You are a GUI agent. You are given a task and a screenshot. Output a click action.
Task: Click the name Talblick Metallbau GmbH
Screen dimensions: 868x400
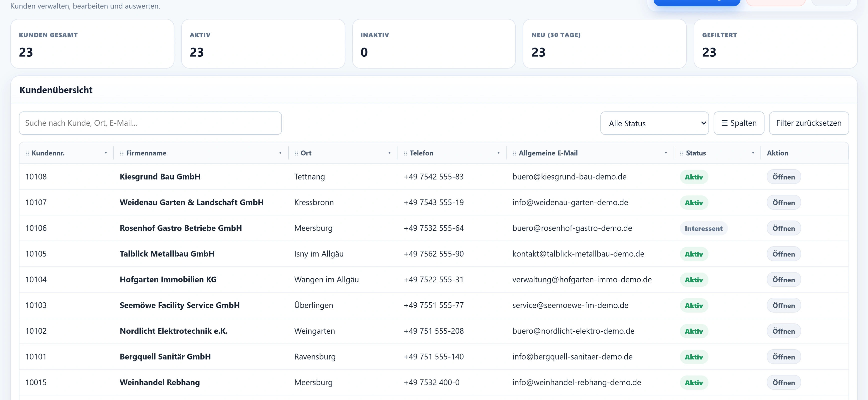pos(167,254)
